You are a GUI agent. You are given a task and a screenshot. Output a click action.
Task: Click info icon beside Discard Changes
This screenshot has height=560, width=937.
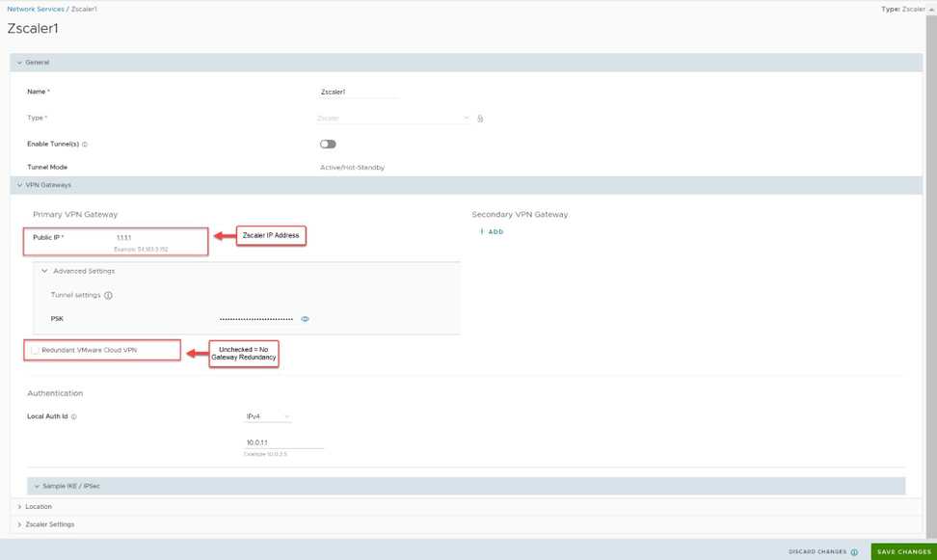854,552
